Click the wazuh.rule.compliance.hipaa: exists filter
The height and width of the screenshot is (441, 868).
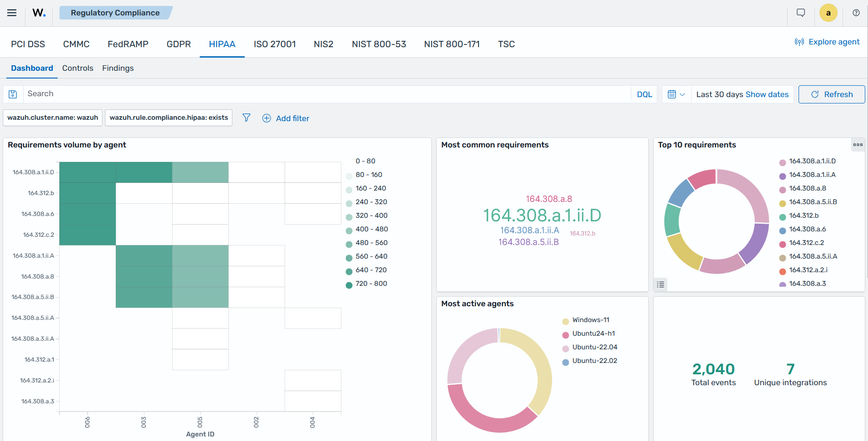pos(169,118)
